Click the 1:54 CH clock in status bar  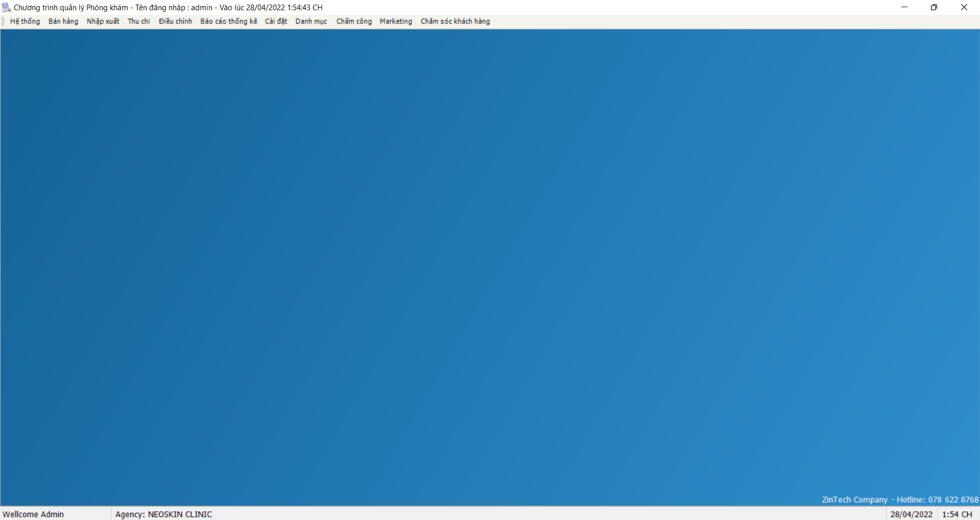(957, 514)
